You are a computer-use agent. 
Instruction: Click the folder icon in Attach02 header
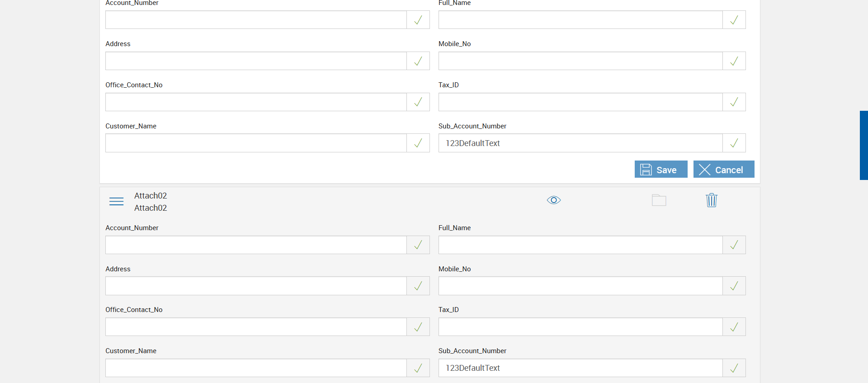pos(659,200)
